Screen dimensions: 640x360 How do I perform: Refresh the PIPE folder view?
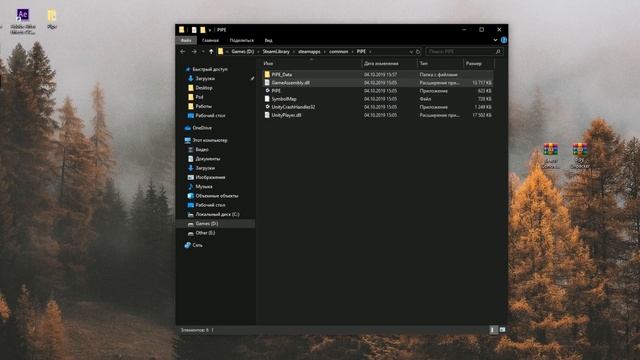[418, 52]
